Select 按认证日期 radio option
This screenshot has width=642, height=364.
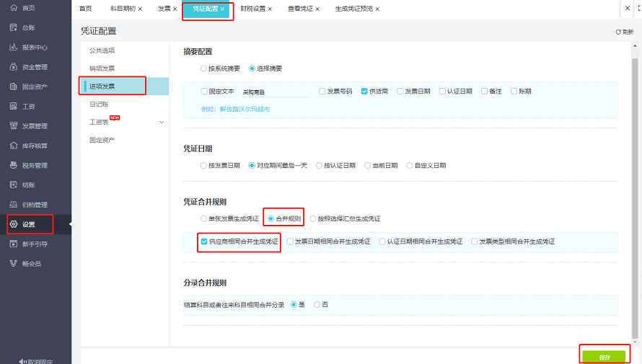coord(319,165)
